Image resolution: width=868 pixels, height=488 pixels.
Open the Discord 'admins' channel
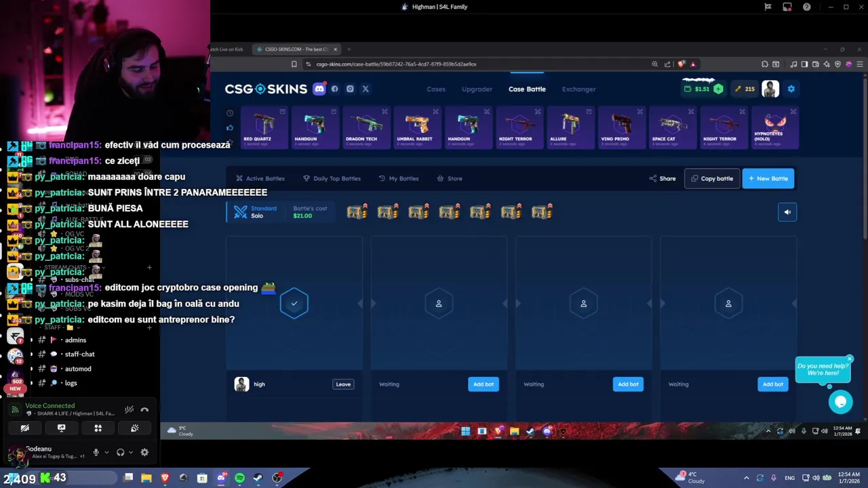pos(75,340)
